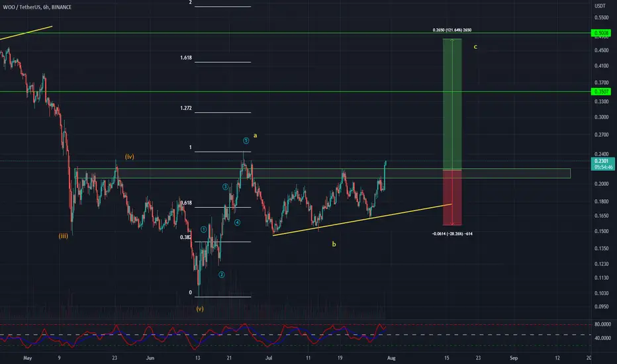The height and width of the screenshot is (364, 617).
Task: Select the yellow wave label b
Action: 334,244
